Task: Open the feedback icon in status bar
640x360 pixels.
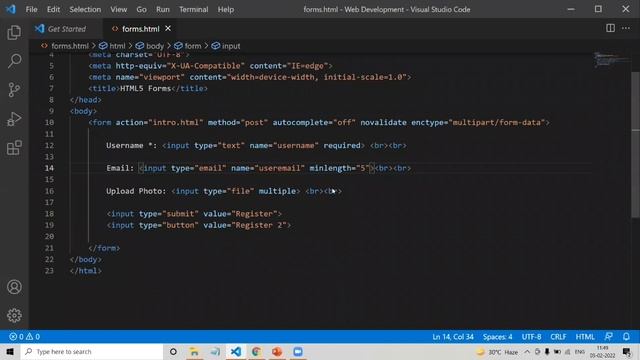Action: pos(609,337)
